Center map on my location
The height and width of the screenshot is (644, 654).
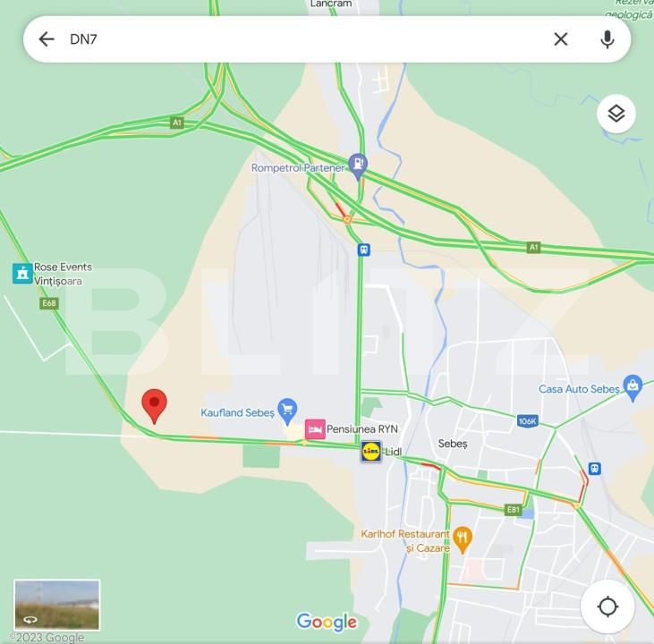click(x=607, y=606)
